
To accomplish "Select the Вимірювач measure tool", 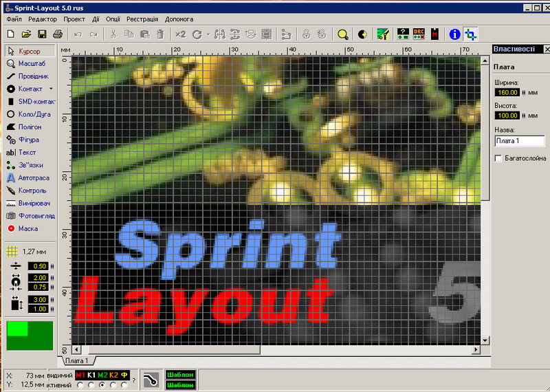I will pos(30,203).
